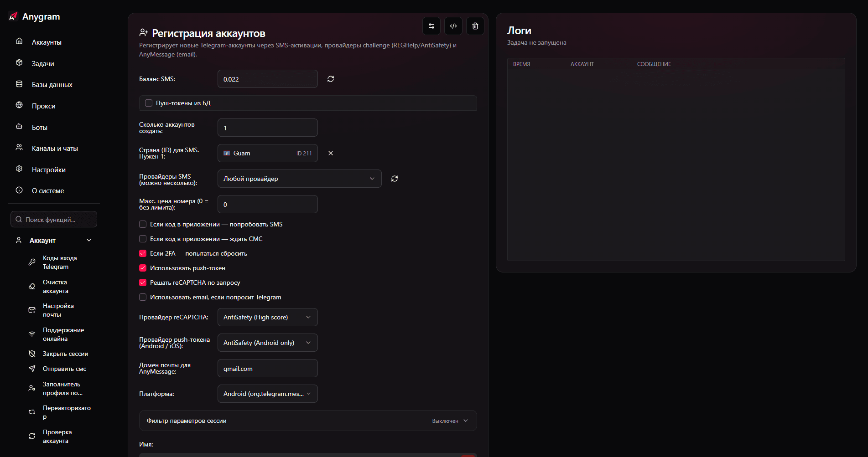Enable push tokens from database checkbox

click(x=149, y=103)
